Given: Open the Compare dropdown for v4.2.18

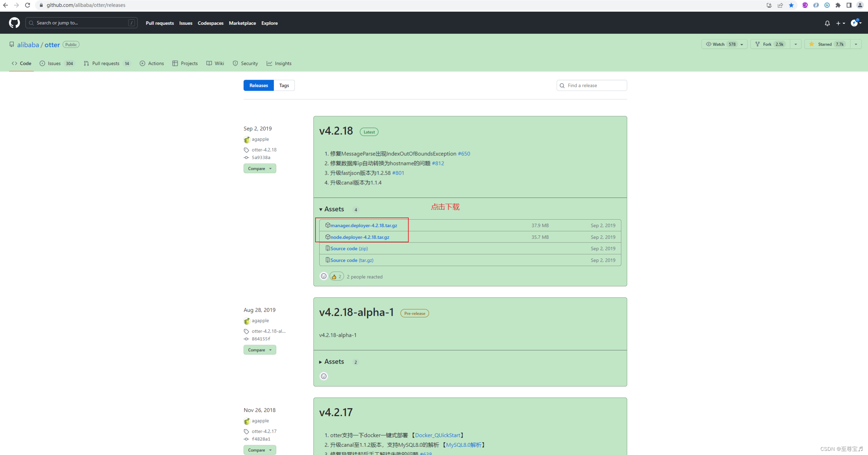Looking at the screenshot, I should 260,169.
